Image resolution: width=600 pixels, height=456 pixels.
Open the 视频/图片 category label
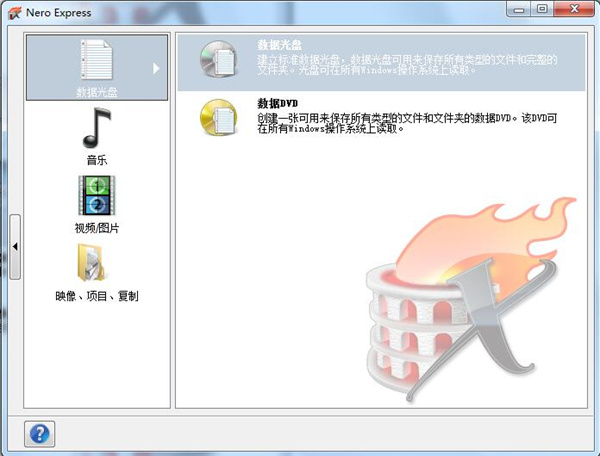97,228
